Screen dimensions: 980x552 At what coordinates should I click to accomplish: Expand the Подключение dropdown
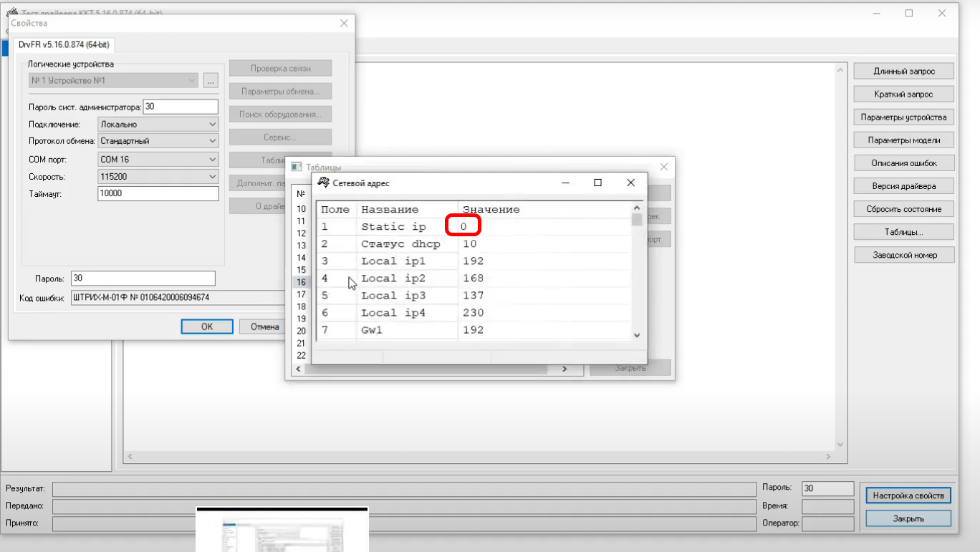point(212,125)
